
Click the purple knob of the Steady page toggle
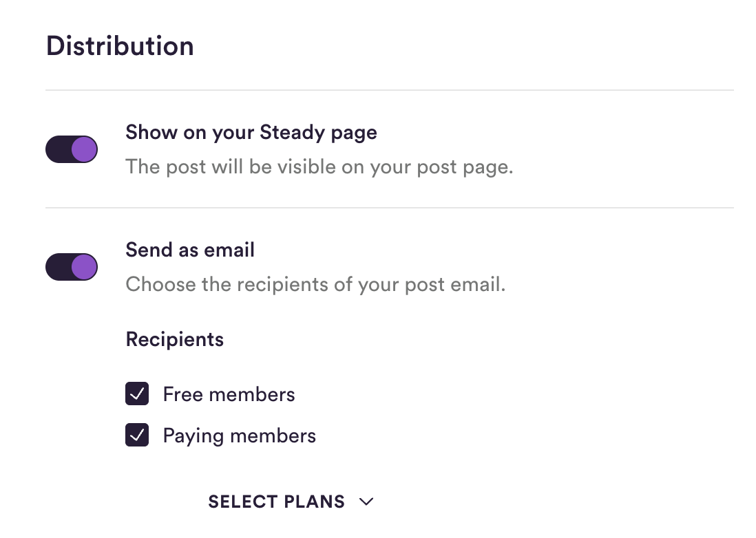(84, 149)
